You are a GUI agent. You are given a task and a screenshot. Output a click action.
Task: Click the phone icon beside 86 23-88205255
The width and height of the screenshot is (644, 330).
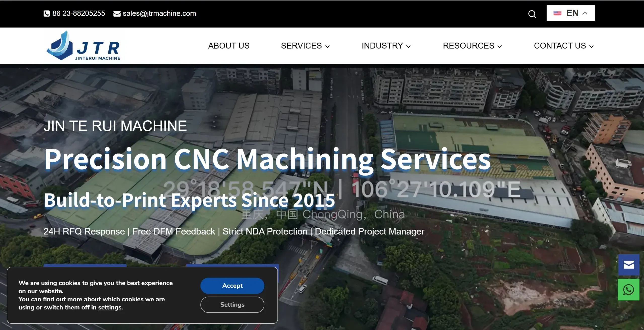coord(47,14)
